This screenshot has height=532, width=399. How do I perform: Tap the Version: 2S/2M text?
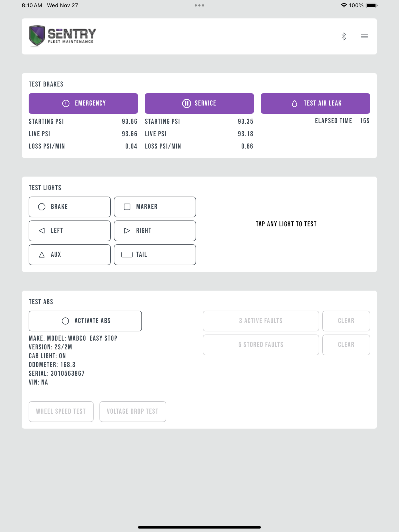click(x=50, y=347)
